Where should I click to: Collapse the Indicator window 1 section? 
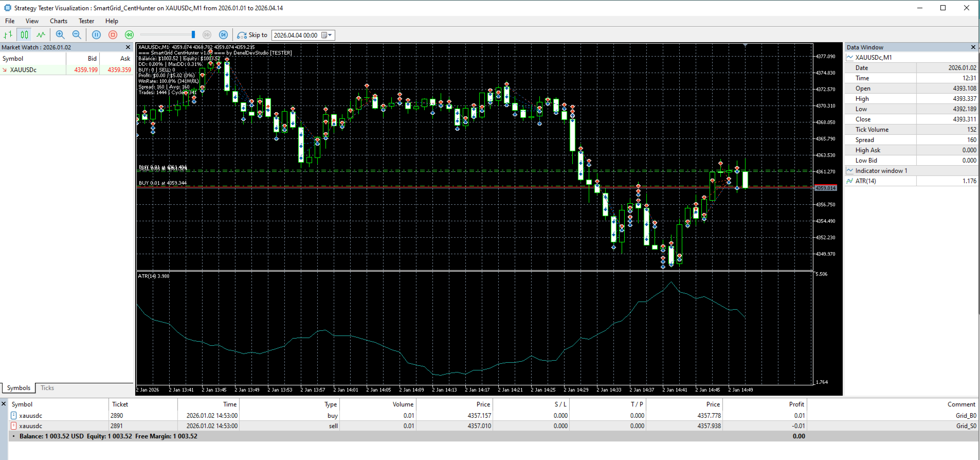click(x=850, y=171)
